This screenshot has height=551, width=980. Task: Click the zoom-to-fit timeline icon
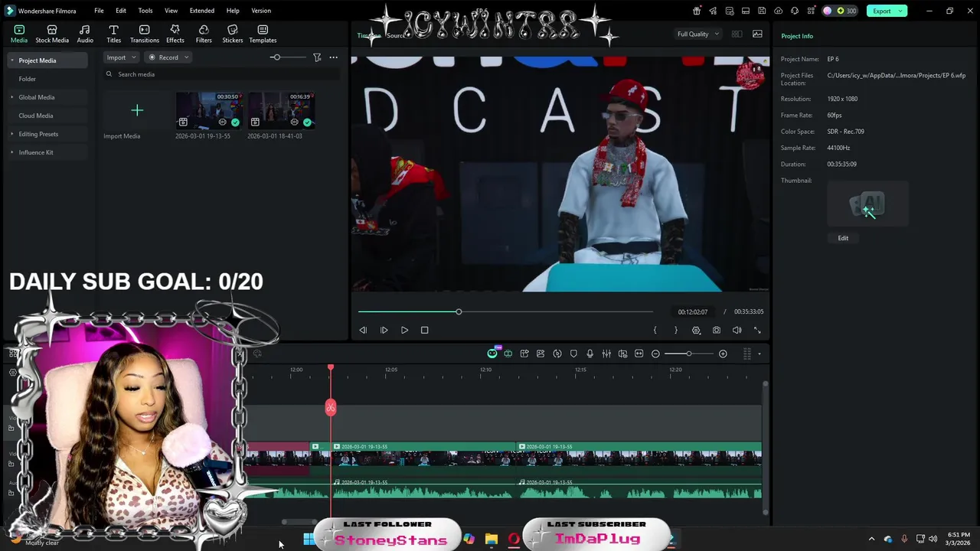(x=639, y=354)
